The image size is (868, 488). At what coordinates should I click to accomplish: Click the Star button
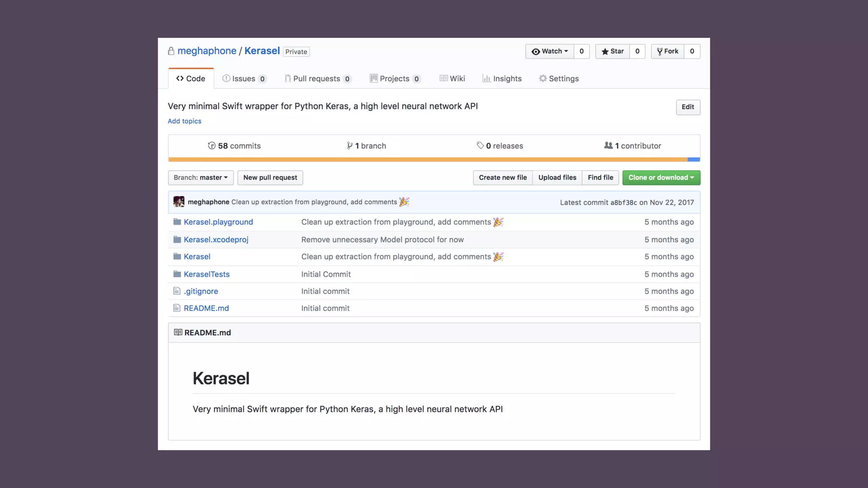tap(612, 51)
